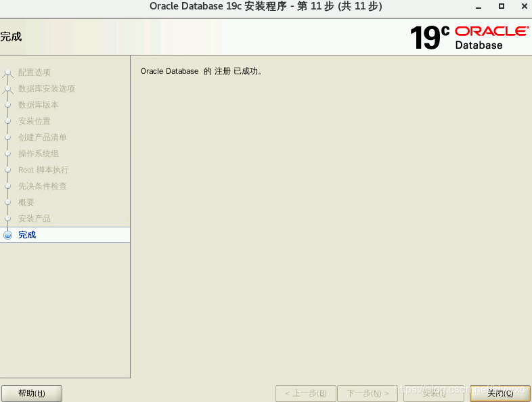Image resolution: width=532 pixels, height=402 pixels.
Task: Select the 操作系统组 step
Action: 39,154
